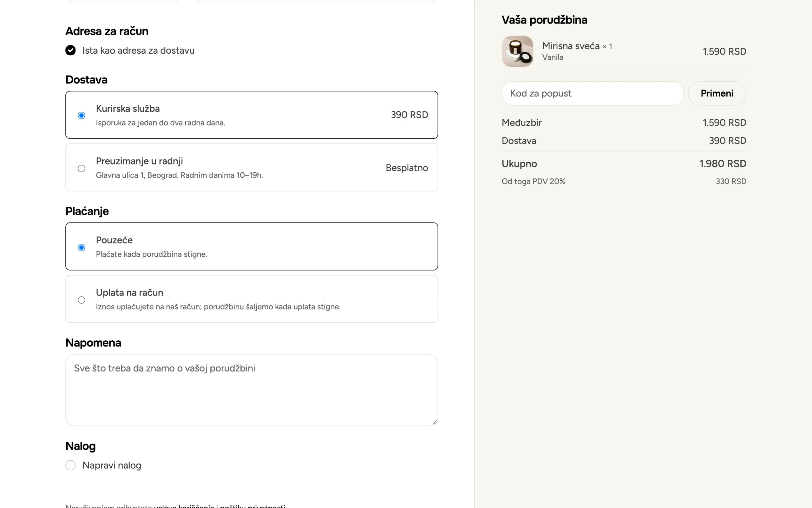Click the Nalog section heading

81,446
